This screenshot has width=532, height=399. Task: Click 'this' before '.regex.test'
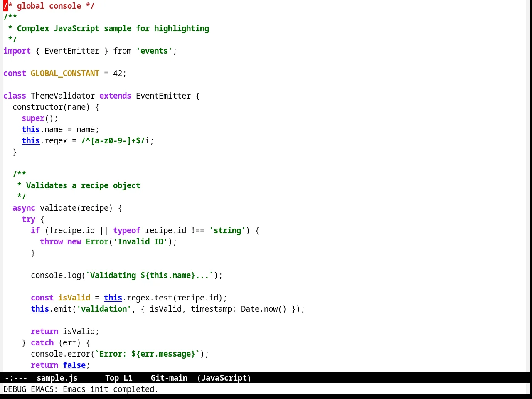pos(113,298)
